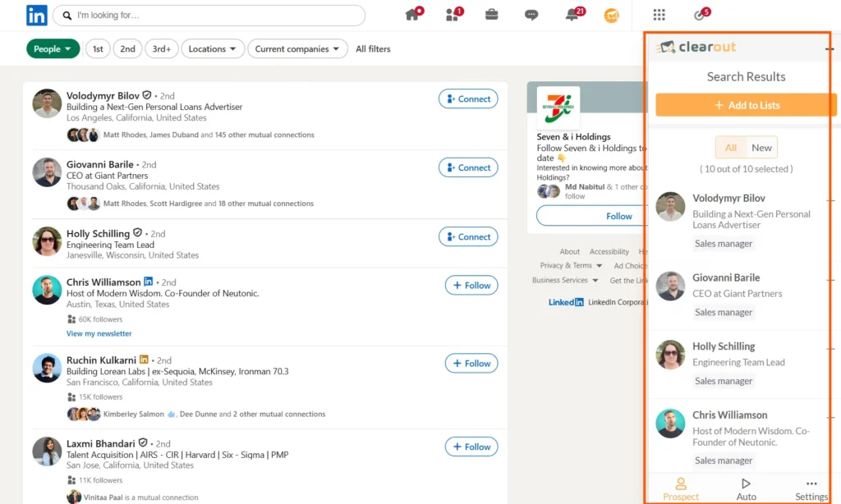Image resolution: width=841 pixels, height=504 pixels.
Task: Click Volodymyr Bilov's verified badge icon
Action: pyautogui.click(x=146, y=95)
